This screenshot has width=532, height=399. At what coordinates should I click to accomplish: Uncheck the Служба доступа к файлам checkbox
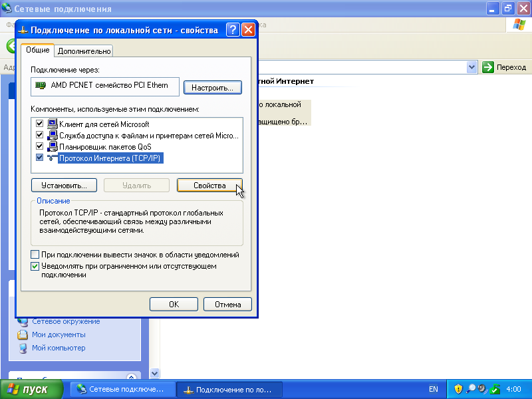pos(39,135)
